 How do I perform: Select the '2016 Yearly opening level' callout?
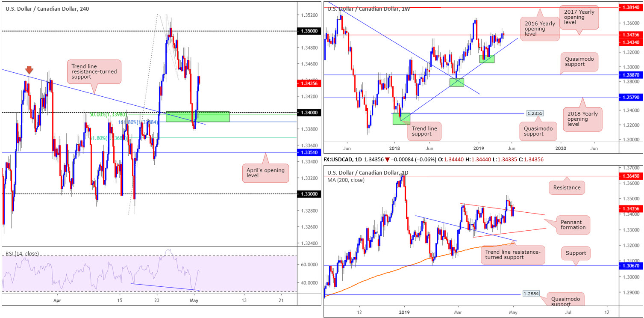click(x=541, y=29)
